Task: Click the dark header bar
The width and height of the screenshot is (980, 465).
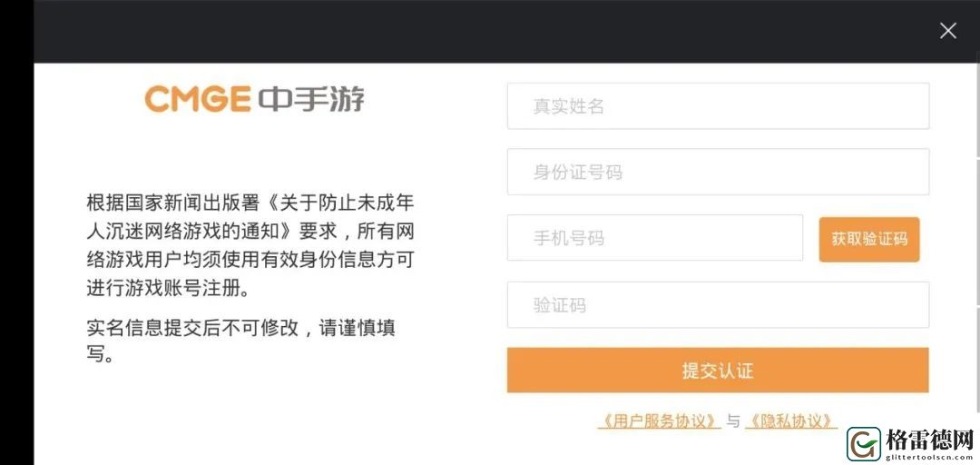Action: click(487, 31)
